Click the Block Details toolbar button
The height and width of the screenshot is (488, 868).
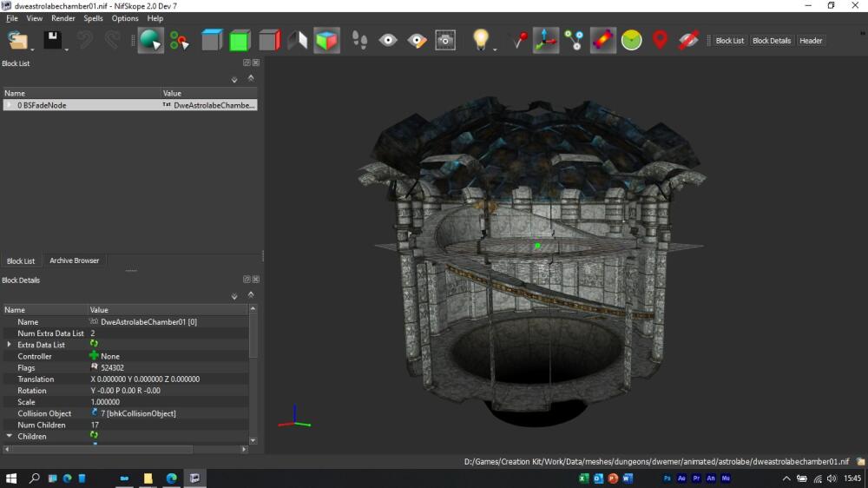click(771, 41)
